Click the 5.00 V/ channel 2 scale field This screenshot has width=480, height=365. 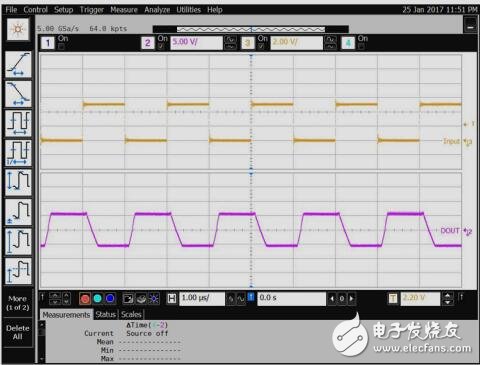[x=196, y=43]
